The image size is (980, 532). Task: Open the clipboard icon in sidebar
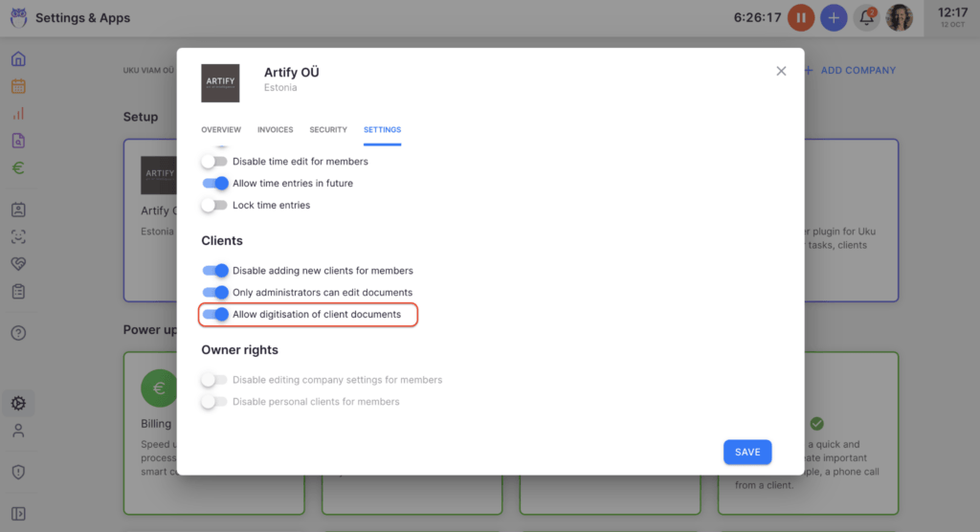coord(18,291)
